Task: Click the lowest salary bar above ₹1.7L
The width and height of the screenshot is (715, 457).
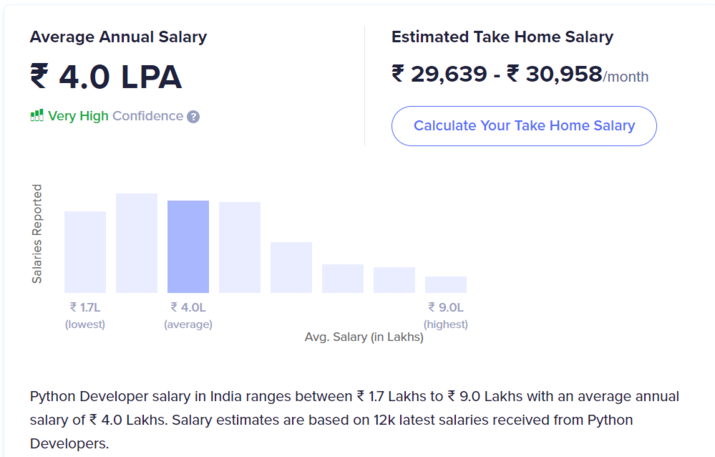Action: 85,251
